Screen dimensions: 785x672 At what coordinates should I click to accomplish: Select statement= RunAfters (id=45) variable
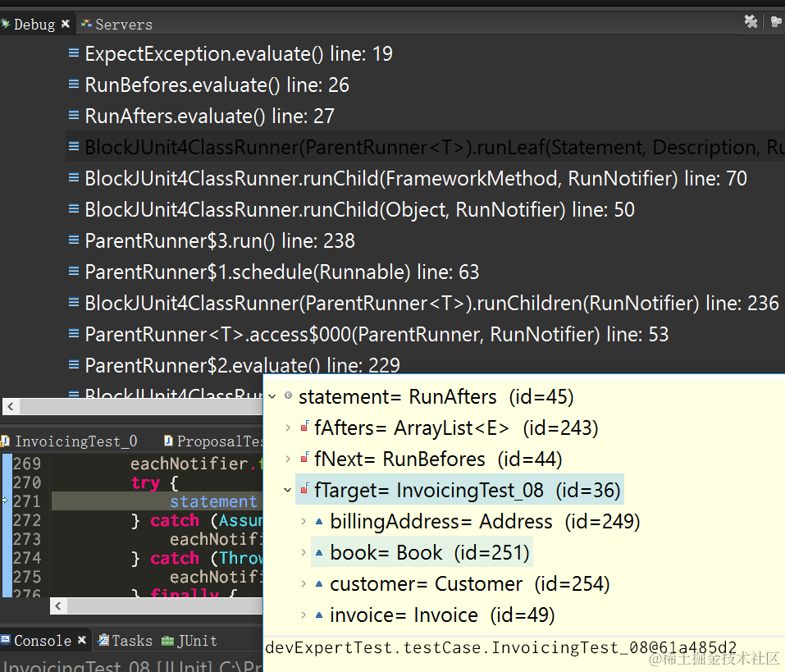(436, 397)
